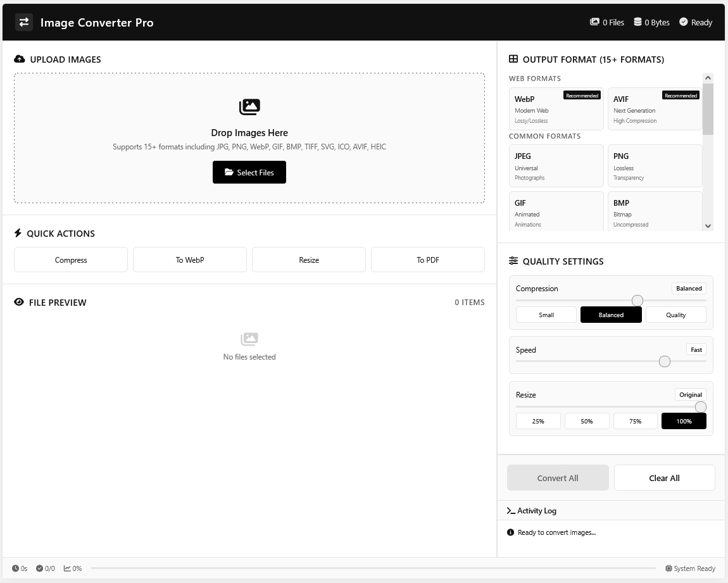Click the Compress quick action

point(70,260)
